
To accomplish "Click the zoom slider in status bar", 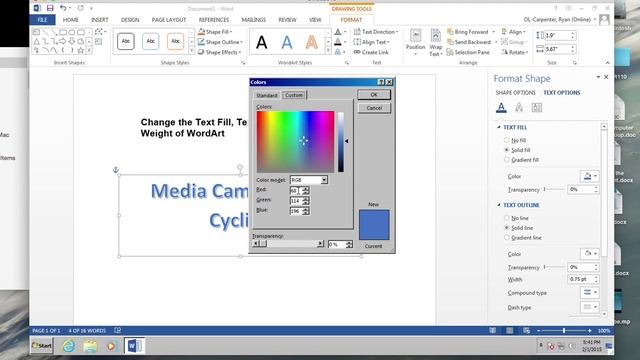I will point(564,331).
